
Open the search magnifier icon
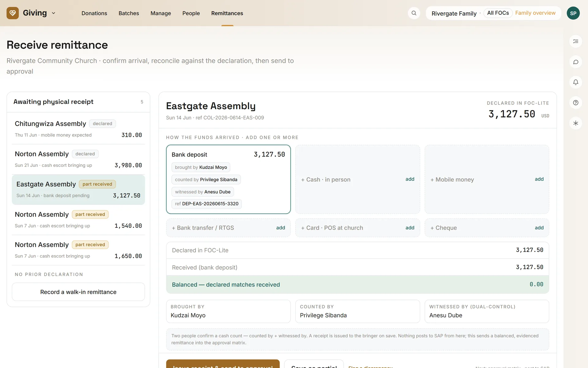tap(414, 13)
